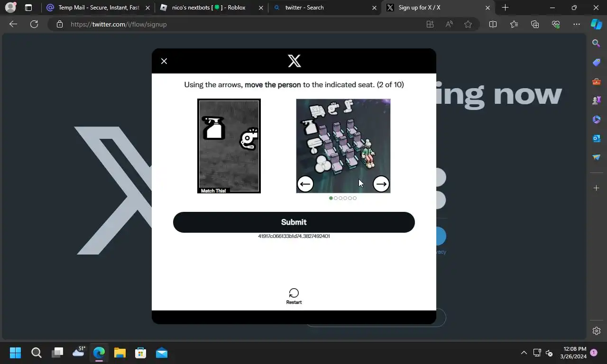
Task: Open File Explorer from taskbar
Action: click(x=120, y=353)
